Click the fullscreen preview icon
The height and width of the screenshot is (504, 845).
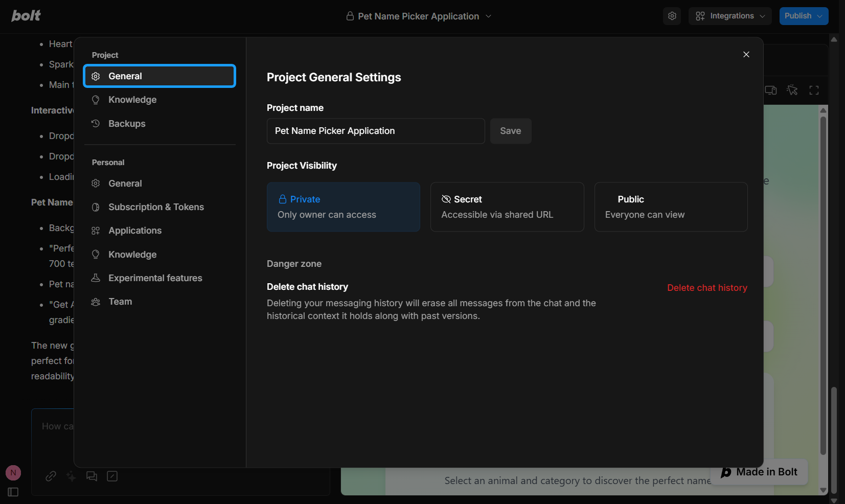tap(814, 90)
